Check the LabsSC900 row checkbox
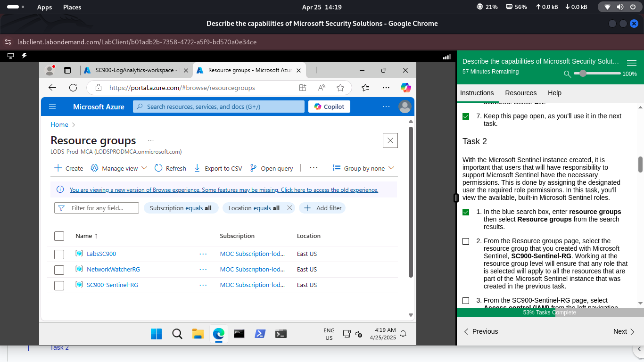Viewport: 644px width, 362px height. pos(59,254)
